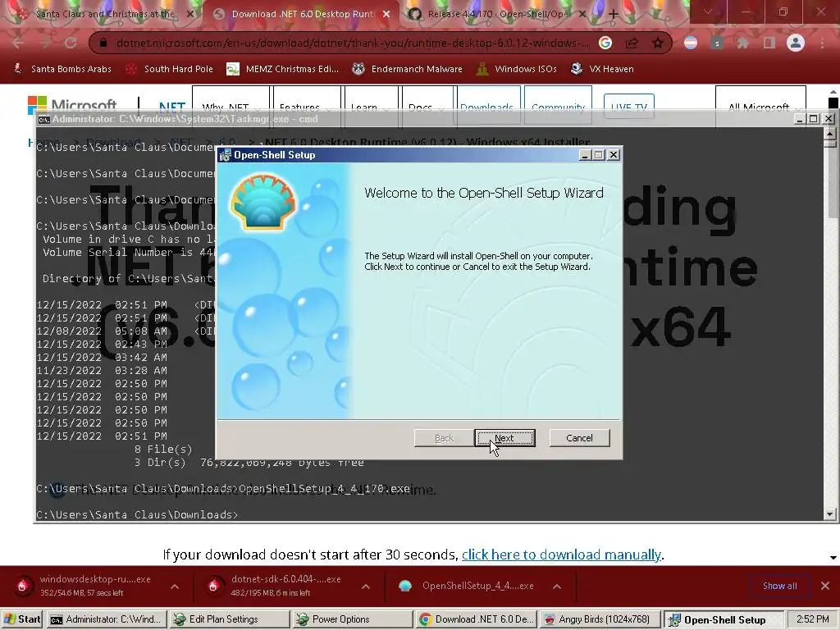Bookmark this page with the star icon
840x630 pixels.
658,43
